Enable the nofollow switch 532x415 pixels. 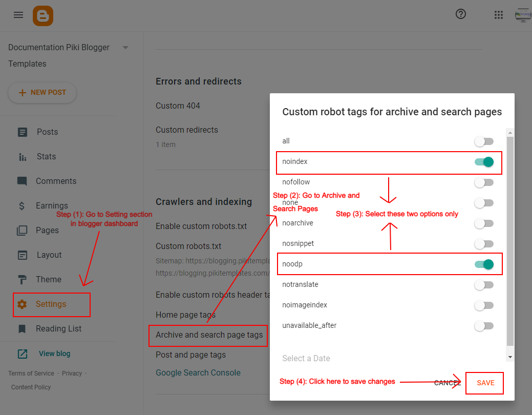click(x=484, y=182)
